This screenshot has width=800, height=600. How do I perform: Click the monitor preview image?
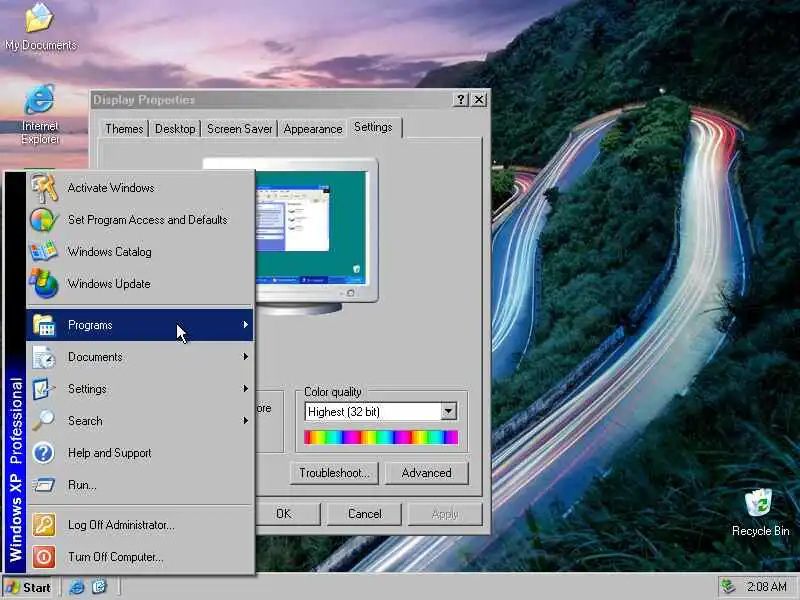(x=316, y=236)
